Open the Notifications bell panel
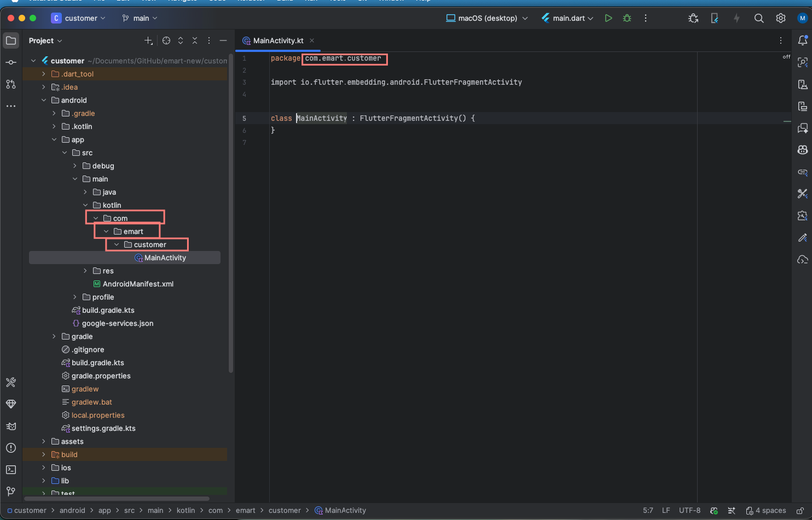812x520 pixels. click(802, 40)
